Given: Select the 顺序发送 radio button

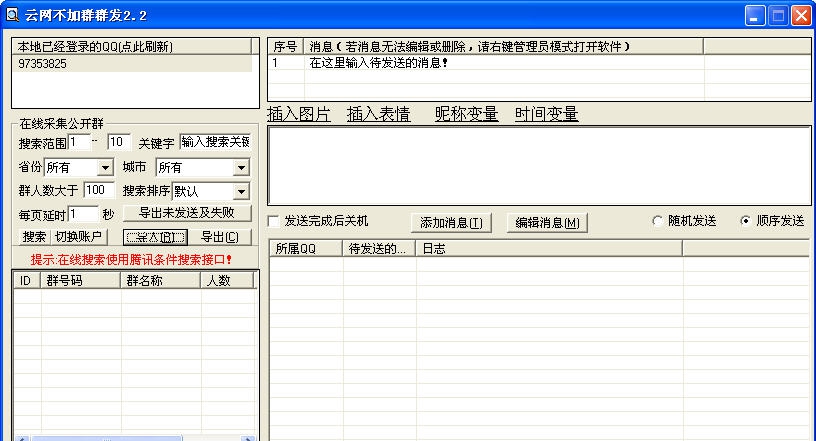Looking at the screenshot, I should pos(745,221).
